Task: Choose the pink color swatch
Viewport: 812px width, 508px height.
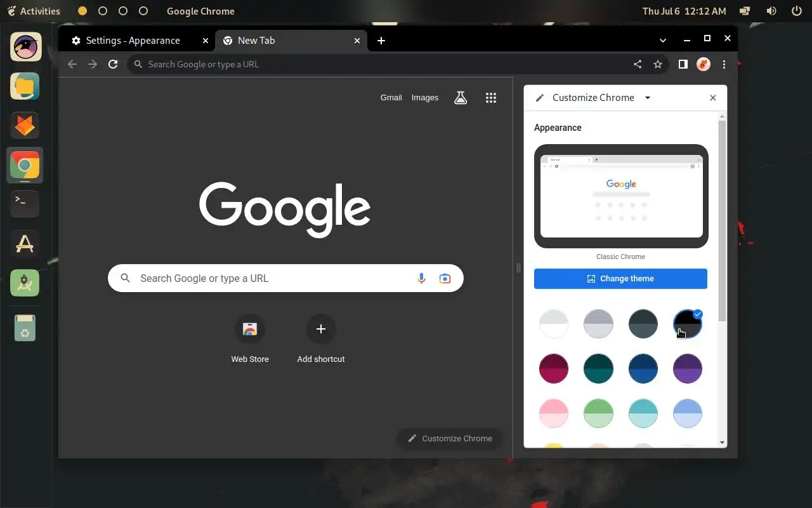Action: 554,413
